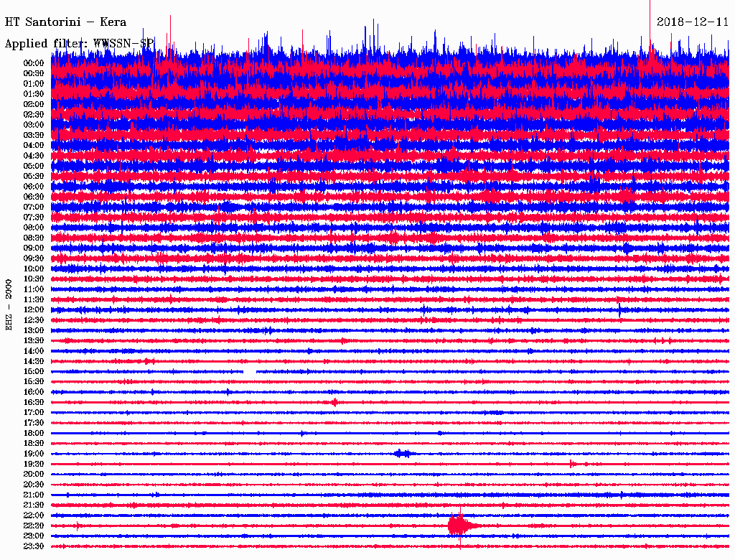Screen dimensions: 735x560
Task: Click the blue seismic event on the 19:00 trace
Action: 403,454
